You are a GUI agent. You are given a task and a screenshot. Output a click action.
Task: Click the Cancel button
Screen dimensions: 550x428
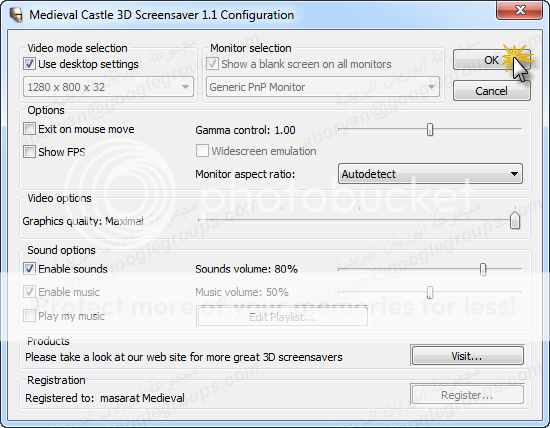pyautogui.click(x=491, y=91)
